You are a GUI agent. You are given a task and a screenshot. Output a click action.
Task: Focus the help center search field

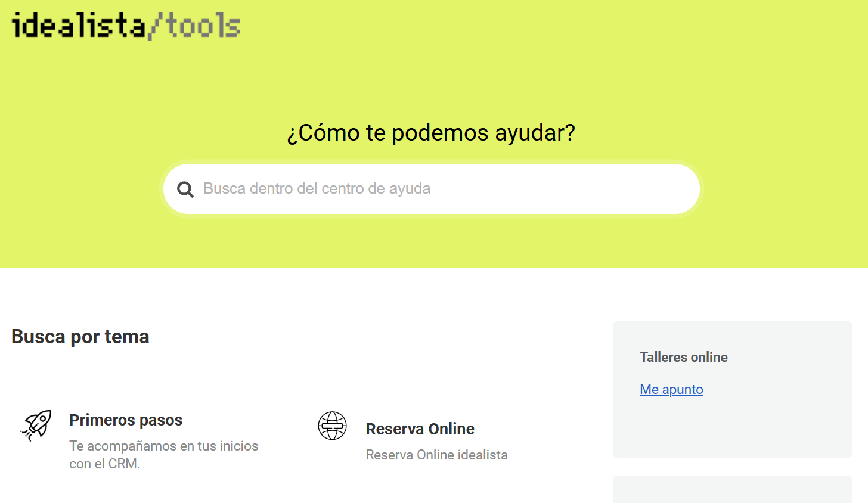432,189
